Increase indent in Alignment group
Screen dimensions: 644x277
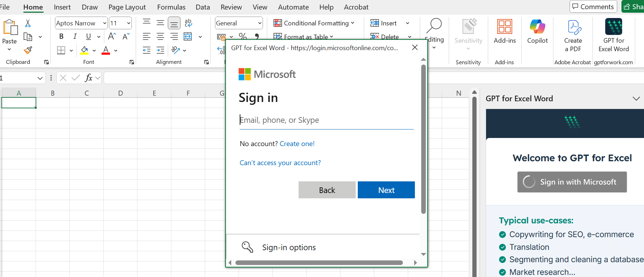[160, 50]
